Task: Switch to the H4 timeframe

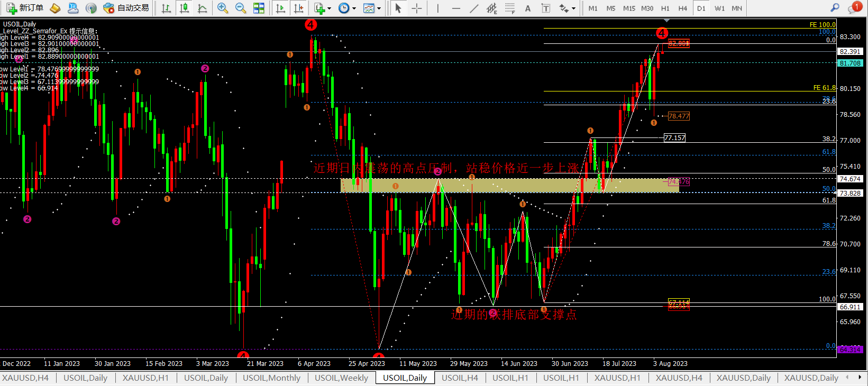Action: click(683, 8)
